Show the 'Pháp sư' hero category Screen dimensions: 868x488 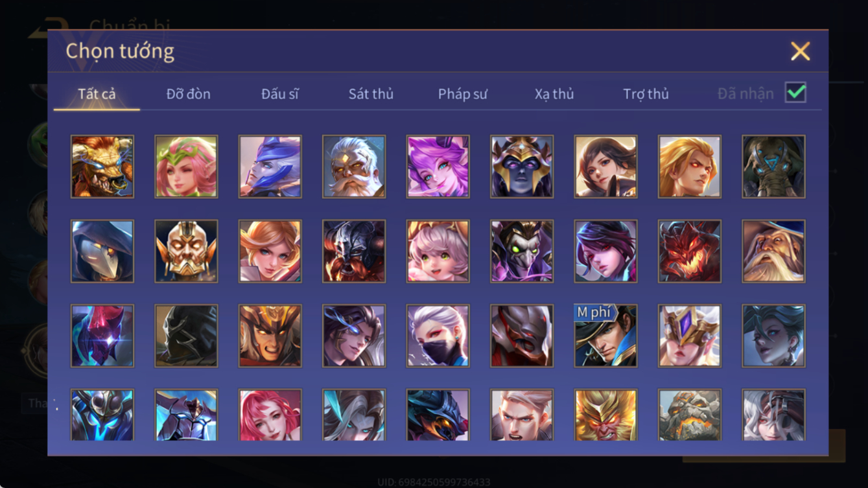463,94
